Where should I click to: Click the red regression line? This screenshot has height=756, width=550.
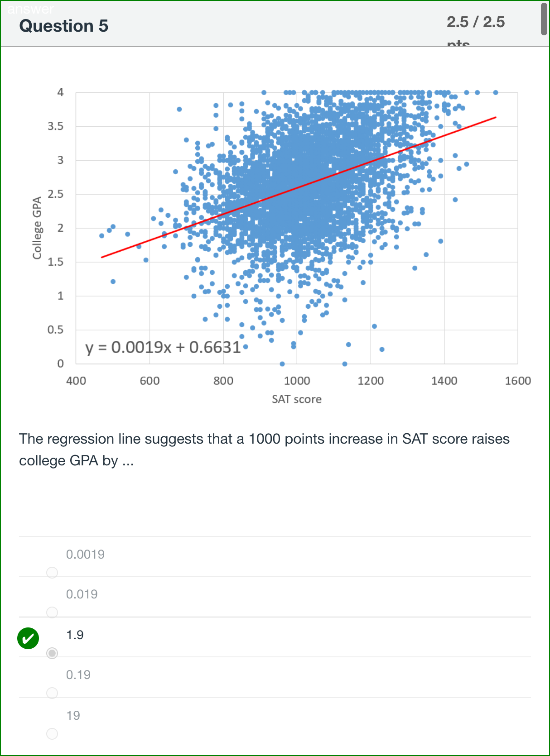pyautogui.click(x=299, y=187)
